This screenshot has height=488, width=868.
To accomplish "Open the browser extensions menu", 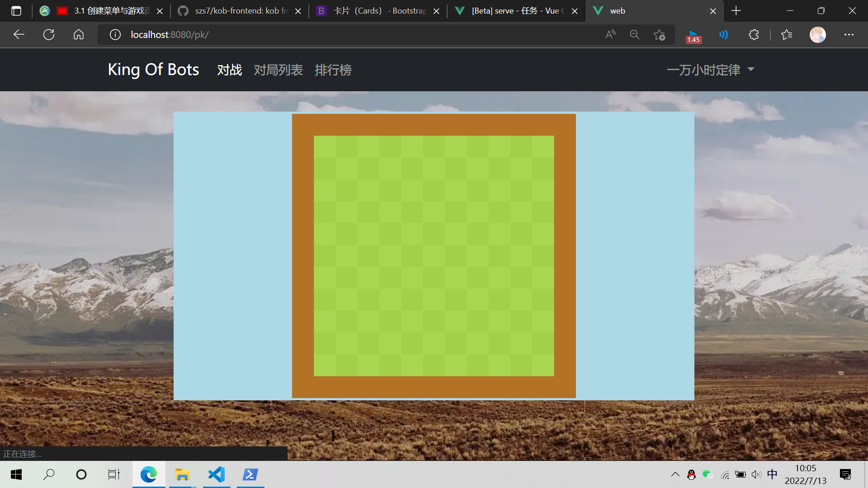I will point(754,34).
